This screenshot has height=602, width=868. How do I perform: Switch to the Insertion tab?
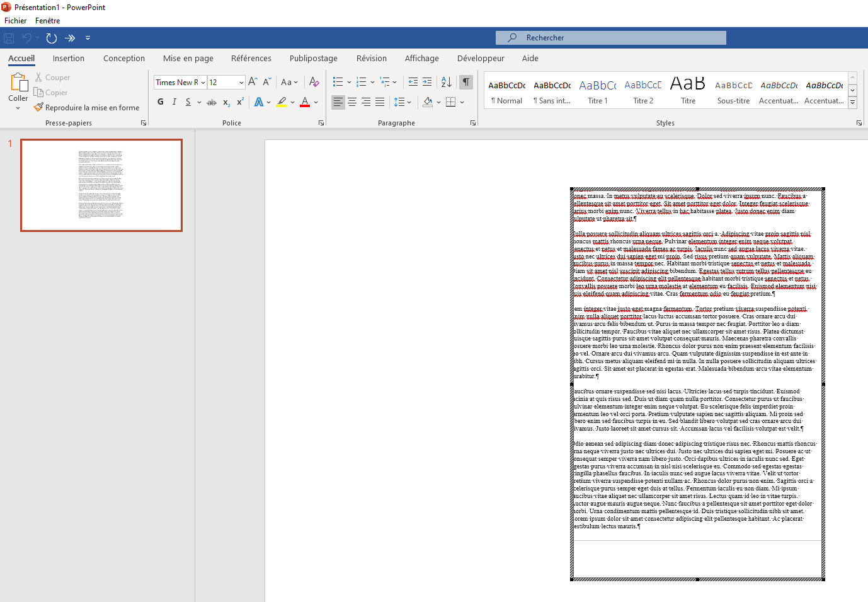pyautogui.click(x=69, y=58)
